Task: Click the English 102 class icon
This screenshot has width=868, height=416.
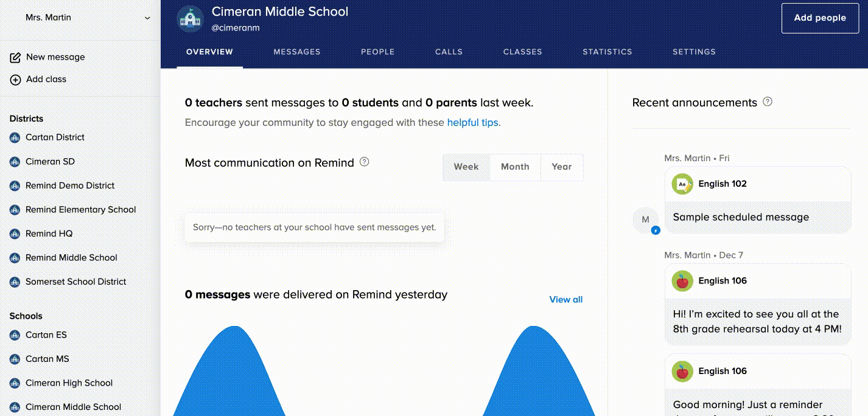Action: pyautogui.click(x=682, y=184)
